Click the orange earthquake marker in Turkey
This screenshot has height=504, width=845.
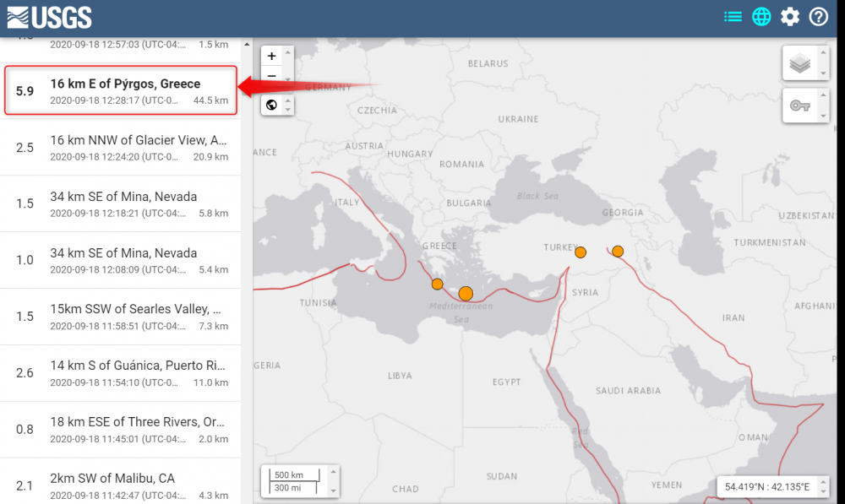(581, 252)
